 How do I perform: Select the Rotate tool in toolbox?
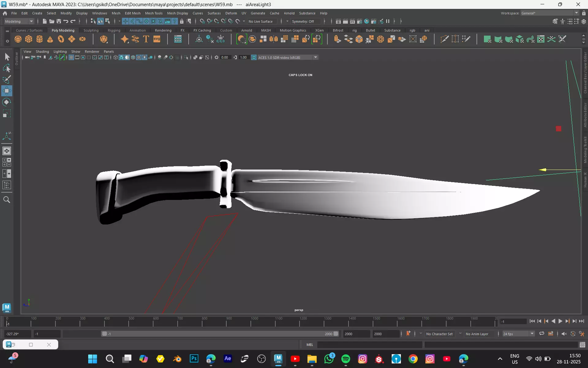(x=7, y=102)
